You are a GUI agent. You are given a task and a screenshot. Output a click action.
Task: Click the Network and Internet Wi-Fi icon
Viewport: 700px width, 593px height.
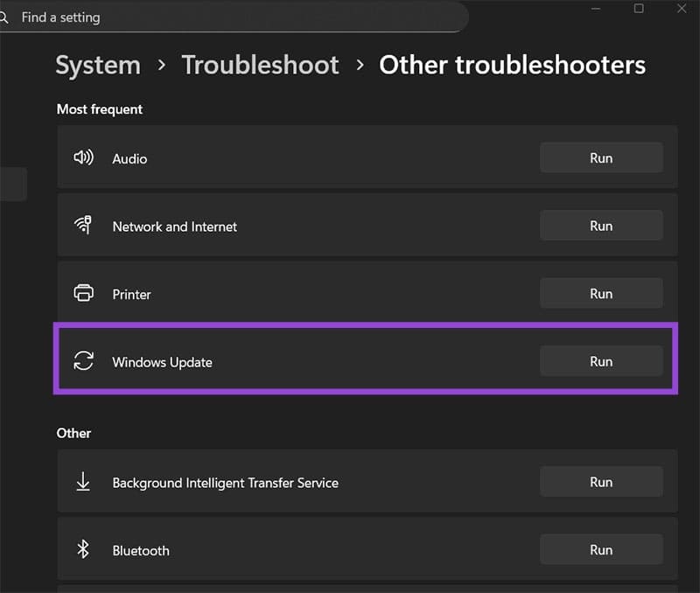[83, 225]
